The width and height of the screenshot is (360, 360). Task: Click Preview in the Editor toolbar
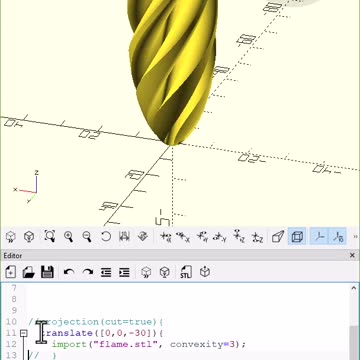click(146, 272)
